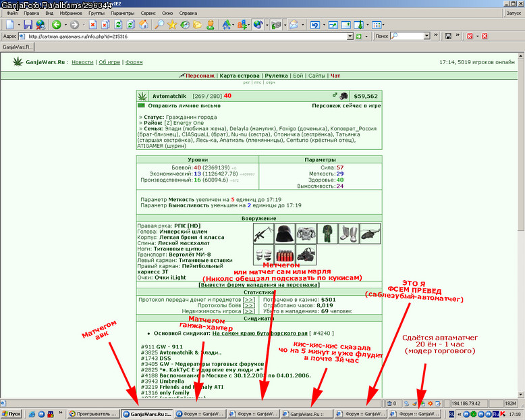The image size is (525, 420).
Task: Expand the toolbar chevron after search box
Action: tap(436, 35)
